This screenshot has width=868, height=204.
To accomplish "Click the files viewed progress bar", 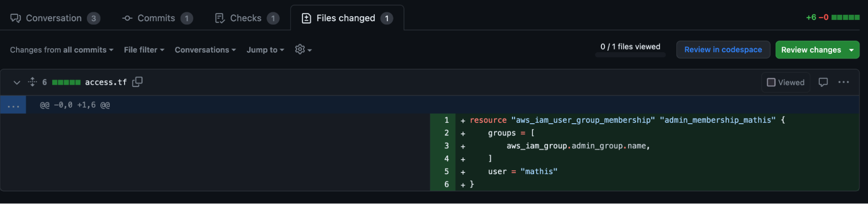I will [x=630, y=55].
